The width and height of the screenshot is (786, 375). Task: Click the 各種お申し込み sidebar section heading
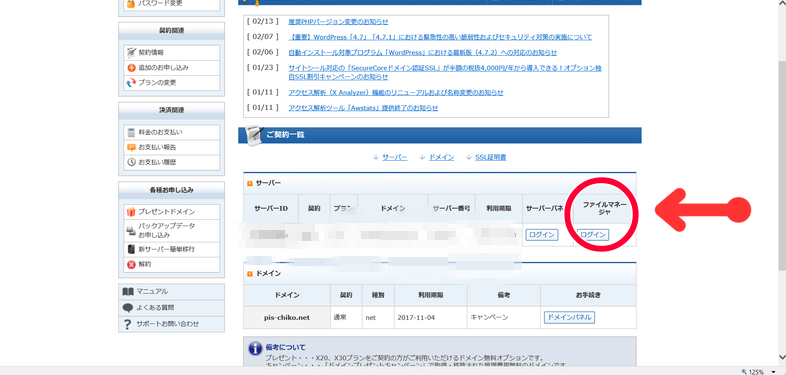171,190
